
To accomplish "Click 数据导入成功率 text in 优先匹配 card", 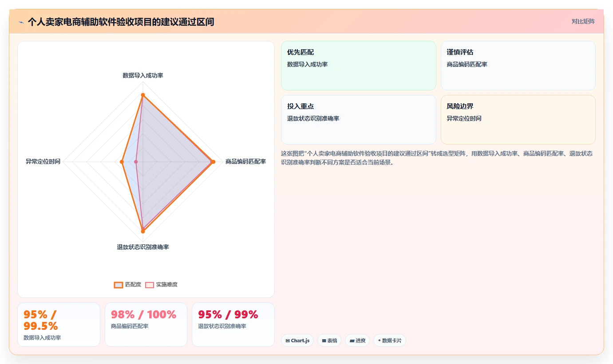I will tap(308, 64).
